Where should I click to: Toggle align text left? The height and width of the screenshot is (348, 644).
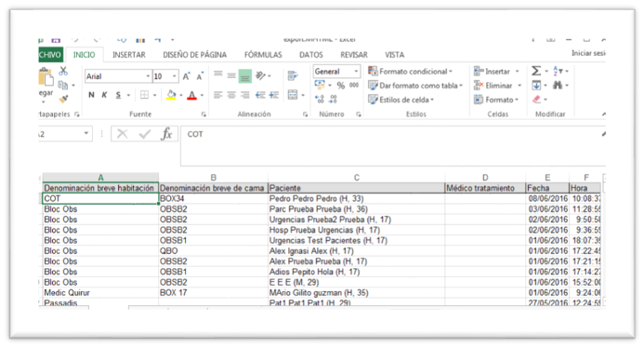(x=218, y=95)
